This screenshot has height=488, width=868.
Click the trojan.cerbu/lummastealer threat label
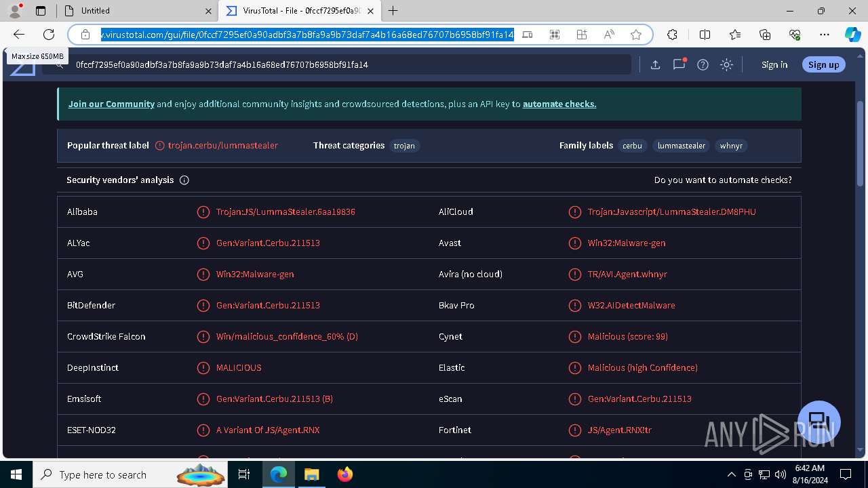[x=223, y=145]
